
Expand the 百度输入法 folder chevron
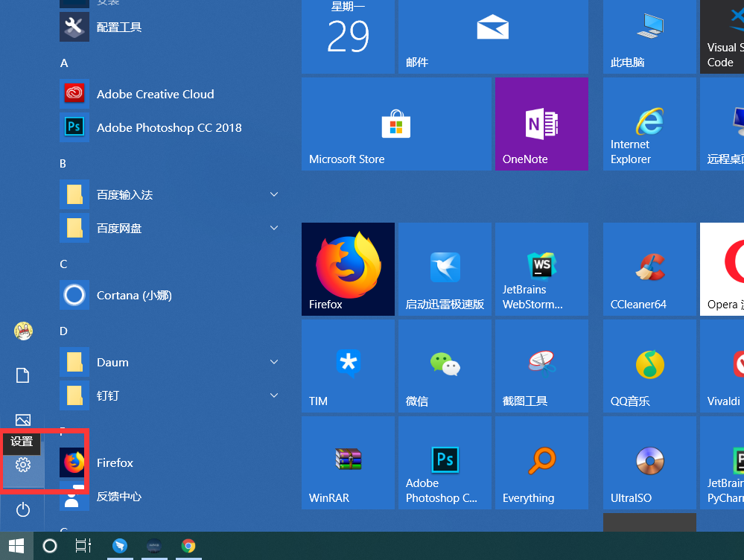tap(274, 194)
